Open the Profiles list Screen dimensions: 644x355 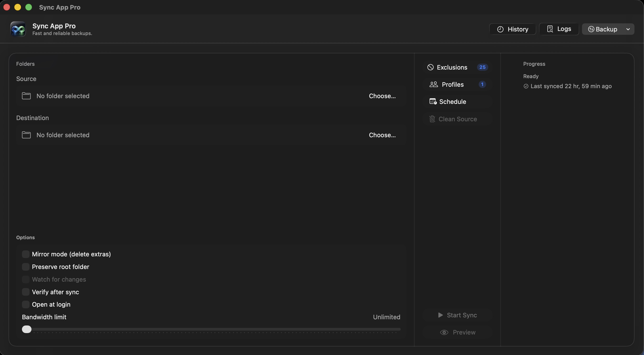click(457, 84)
